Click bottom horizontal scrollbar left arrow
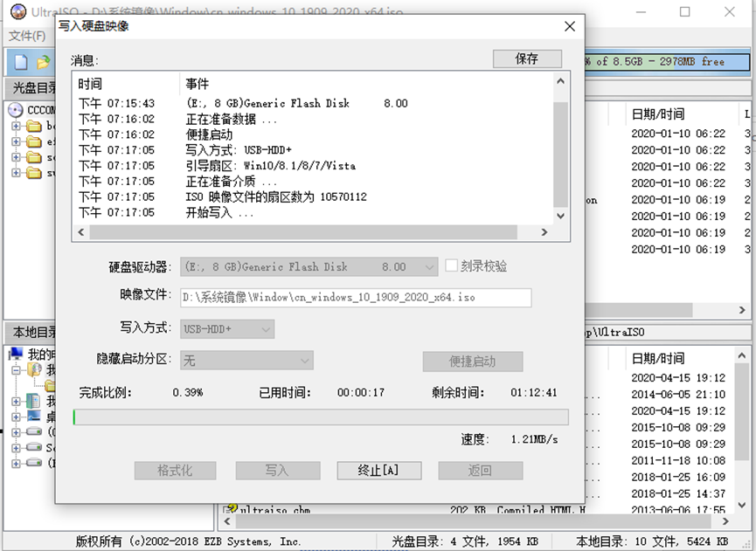Image resolution: width=756 pixels, height=551 pixels. [227, 521]
